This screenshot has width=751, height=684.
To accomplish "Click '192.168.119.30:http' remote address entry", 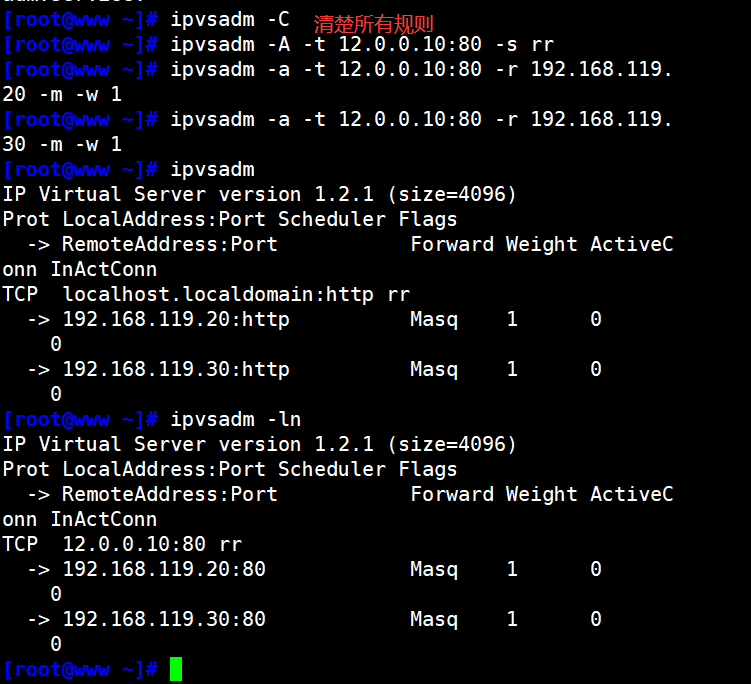I will click(x=176, y=369).
